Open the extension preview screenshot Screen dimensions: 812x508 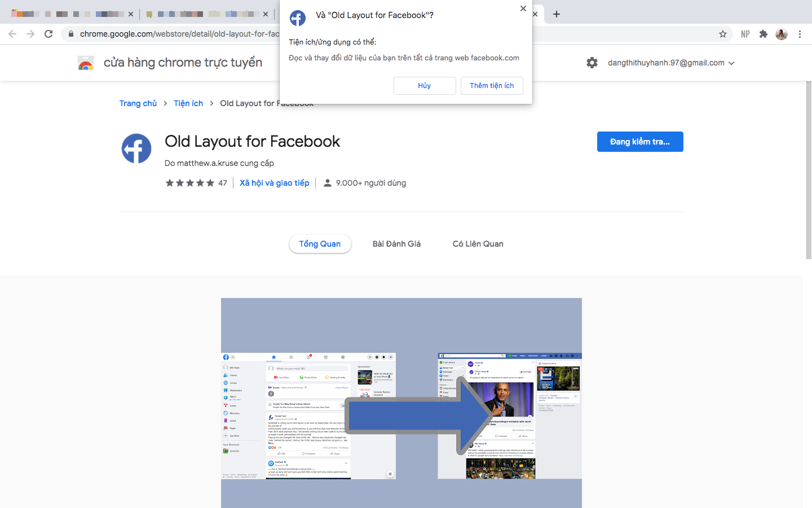(401, 403)
